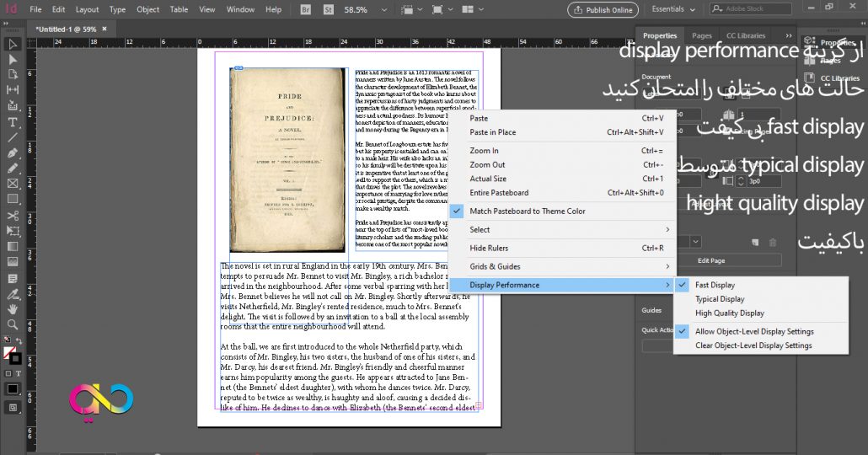Set formatting affects container
The image size is (868, 455).
tap(8, 373)
